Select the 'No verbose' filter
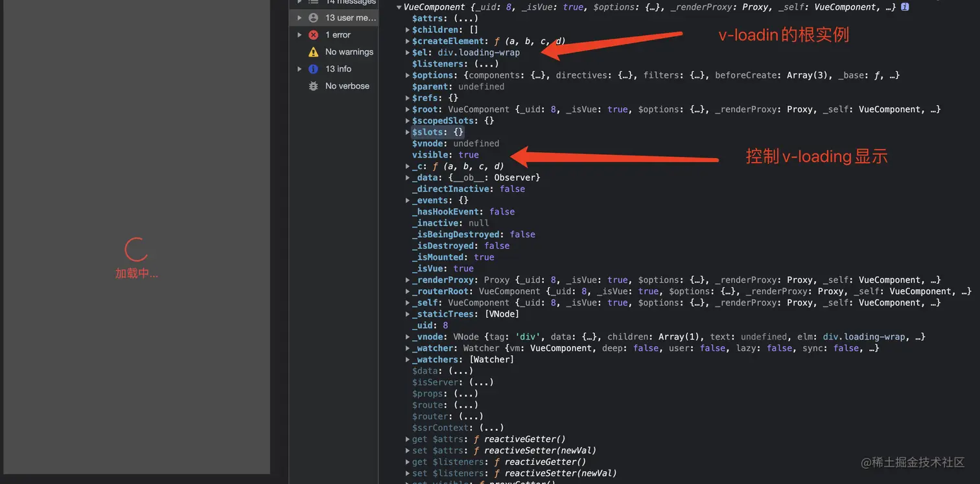980x484 pixels. click(334, 86)
